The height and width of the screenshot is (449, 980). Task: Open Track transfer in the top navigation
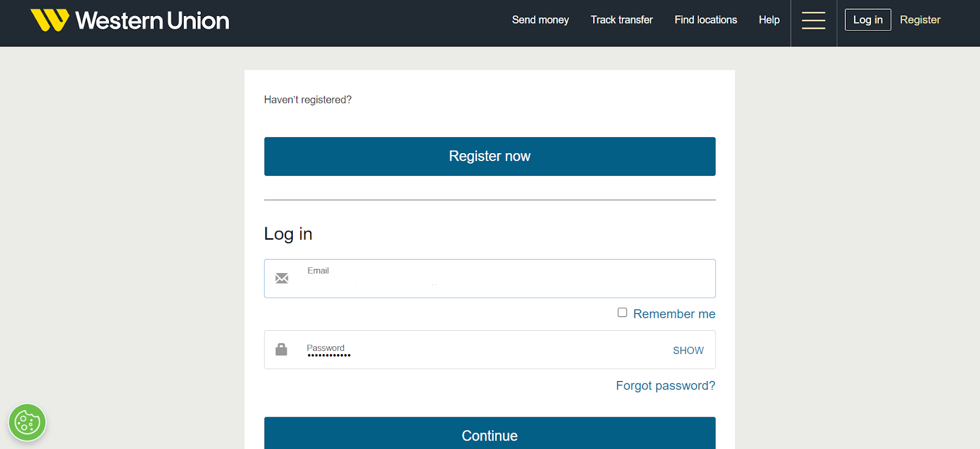[622, 20]
